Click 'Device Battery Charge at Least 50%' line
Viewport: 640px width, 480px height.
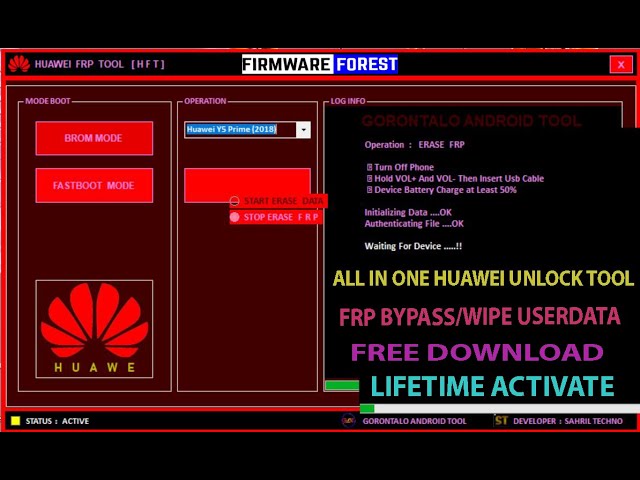pyautogui.click(x=442, y=190)
